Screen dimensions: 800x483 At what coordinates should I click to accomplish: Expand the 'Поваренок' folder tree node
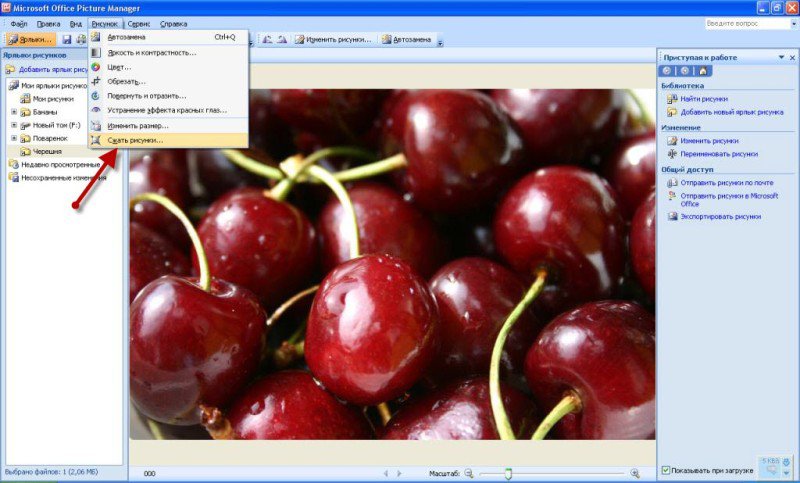click(14, 138)
